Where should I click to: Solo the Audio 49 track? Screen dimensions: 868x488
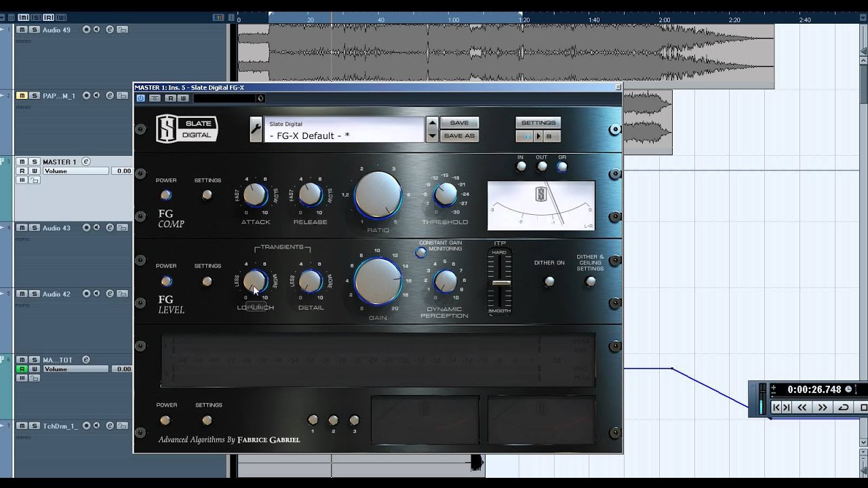coord(34,30)
